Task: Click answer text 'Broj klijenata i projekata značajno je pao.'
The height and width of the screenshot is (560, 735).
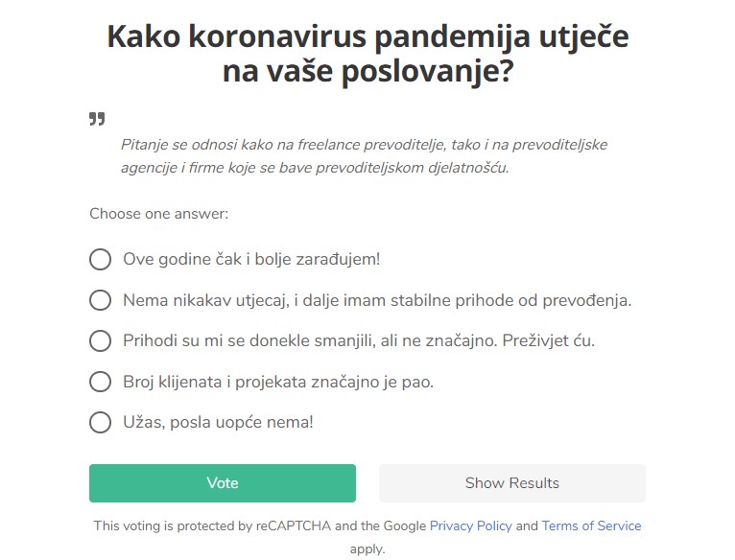Action: pyautogui.click(x=278, y=382)
